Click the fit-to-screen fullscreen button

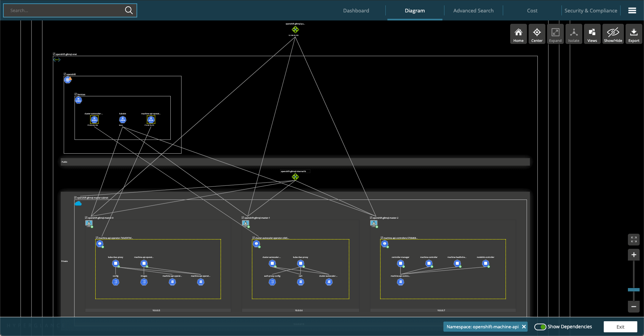pyautogui.click(x=634, y=239)
